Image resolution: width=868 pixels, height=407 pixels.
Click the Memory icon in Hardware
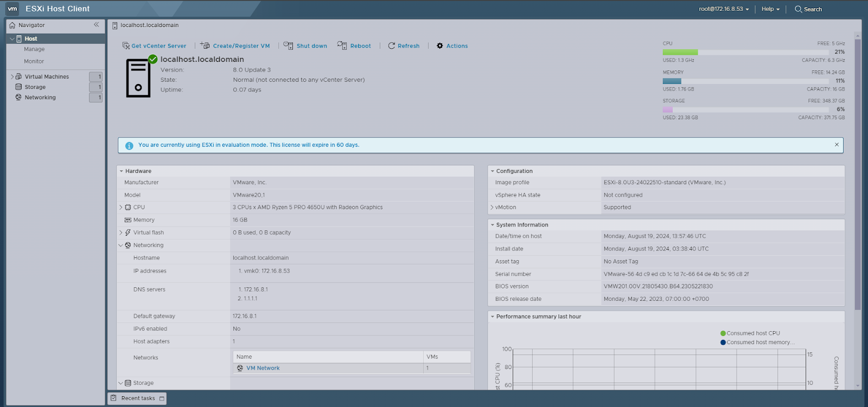tap(128, 220)
